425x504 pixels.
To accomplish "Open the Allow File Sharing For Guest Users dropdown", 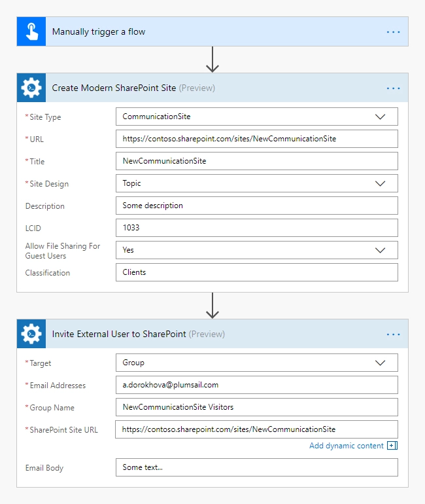I will 257,250.
